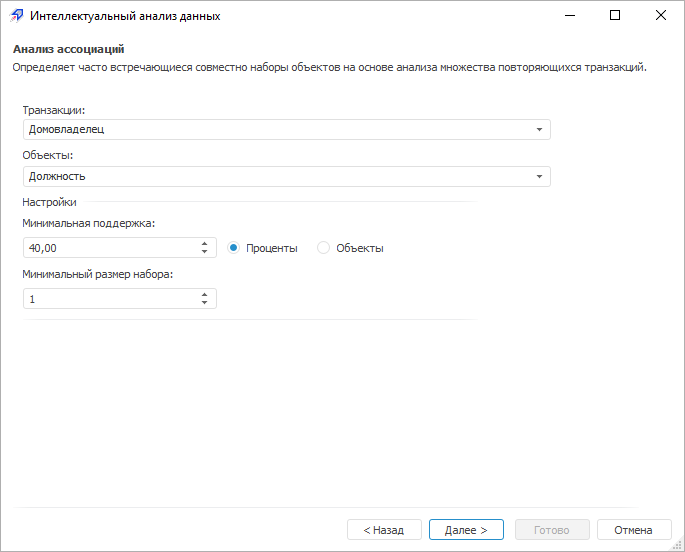Go back with the Назад button

pos(384,530)
